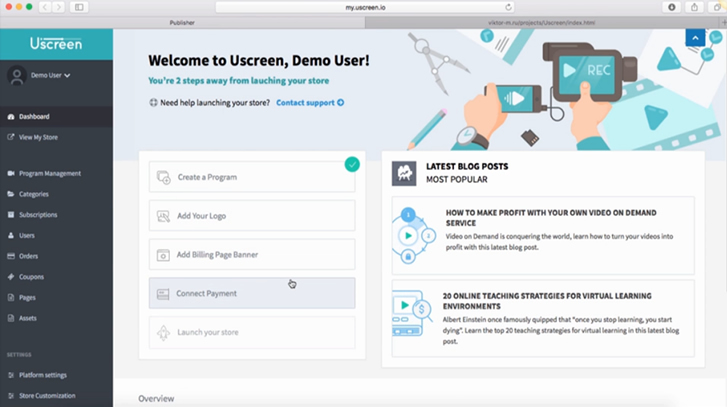Click the Assets file icon

tap(11, 318)
